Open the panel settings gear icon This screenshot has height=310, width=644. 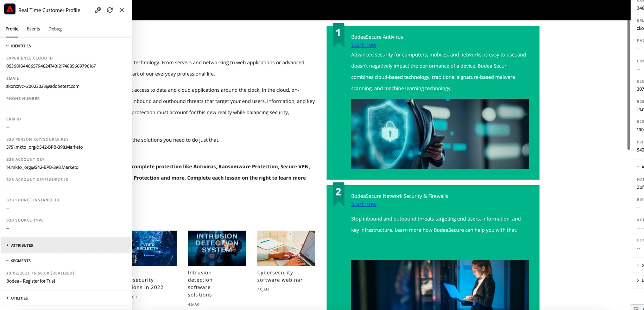pos(98,10)
